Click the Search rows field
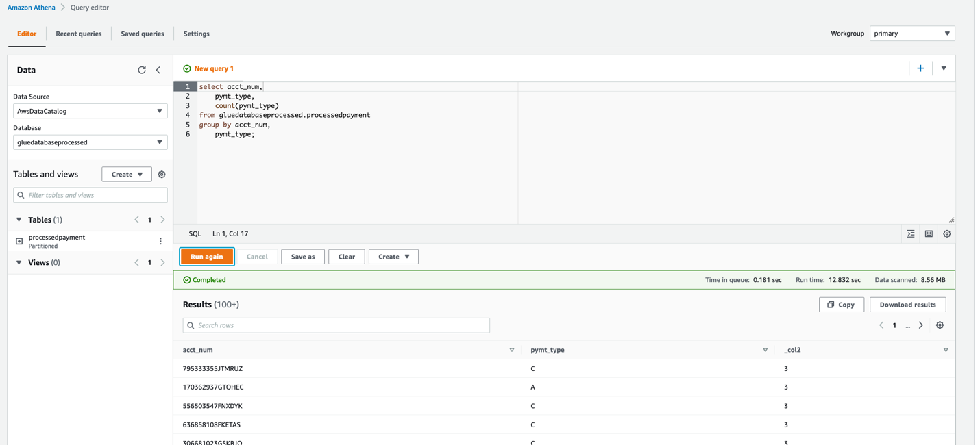Screen dimensions: 980x445 [336, 325]
